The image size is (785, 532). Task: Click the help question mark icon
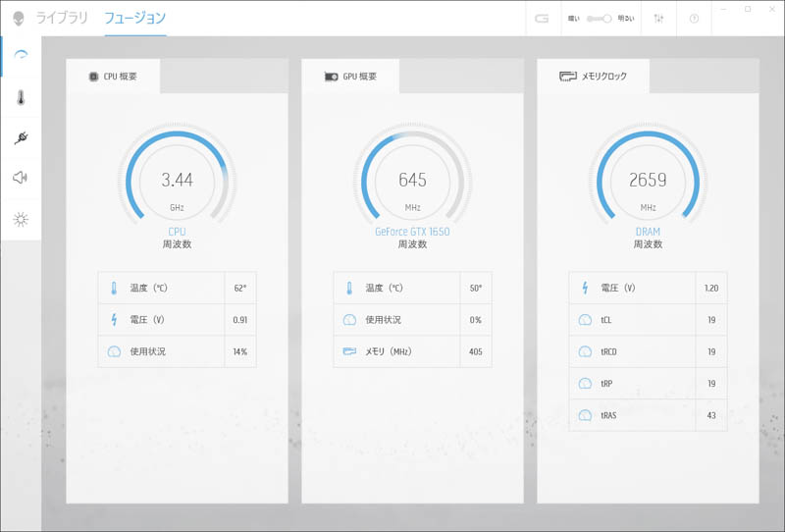694,19
